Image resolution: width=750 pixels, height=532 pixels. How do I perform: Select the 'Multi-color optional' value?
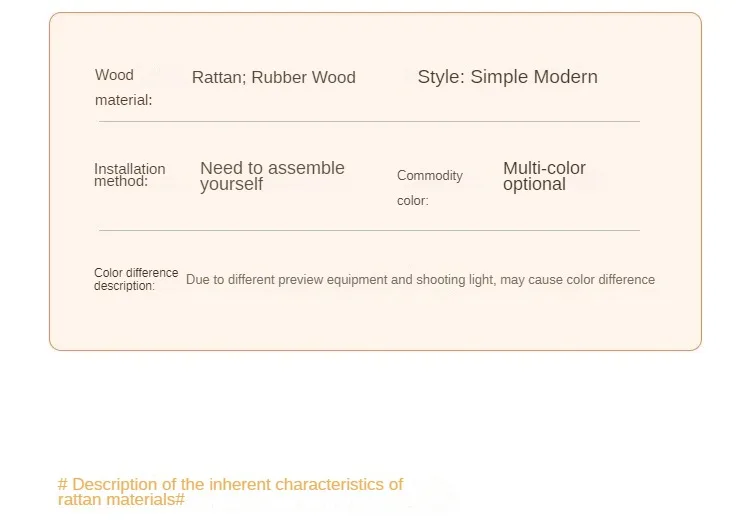coord(544,176)
